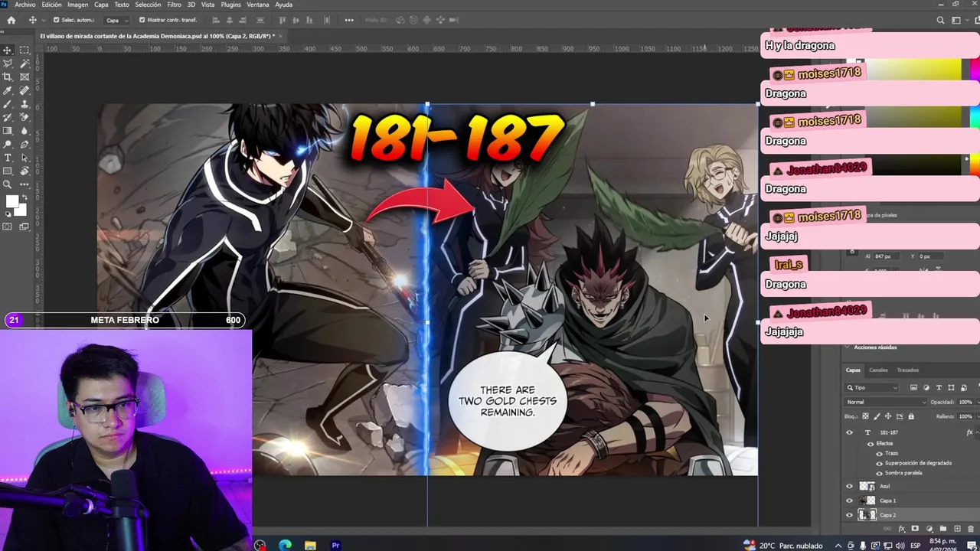980x551 pixels.
Task: Select the Rectangle shape tool
Action: [x=7, y=171]
